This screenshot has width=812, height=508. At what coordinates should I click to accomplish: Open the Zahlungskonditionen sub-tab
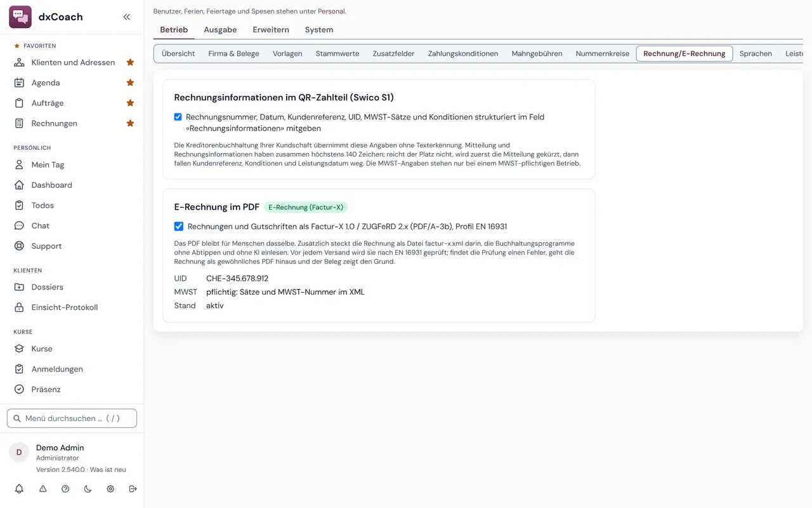point(463,53)
